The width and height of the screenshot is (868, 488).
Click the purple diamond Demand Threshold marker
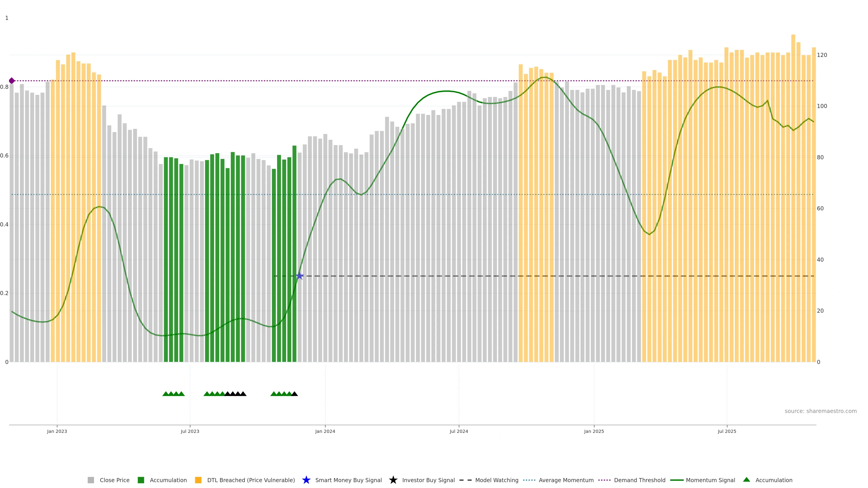pos(12,81)
